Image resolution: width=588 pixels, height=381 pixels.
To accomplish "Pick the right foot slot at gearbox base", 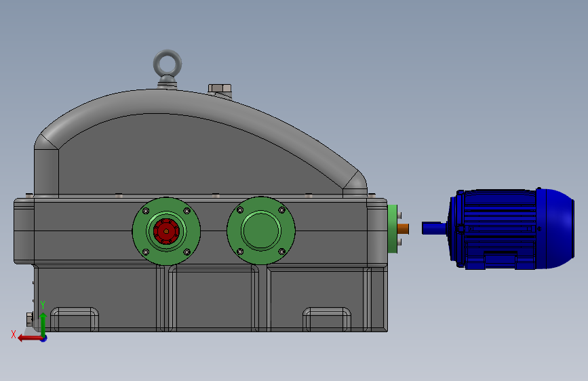I will (327, 319).
